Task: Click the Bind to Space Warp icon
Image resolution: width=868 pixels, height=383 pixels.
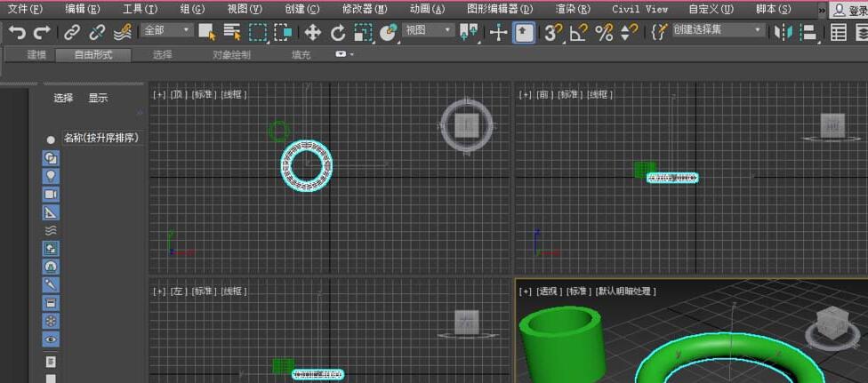Action: (123, 33)
